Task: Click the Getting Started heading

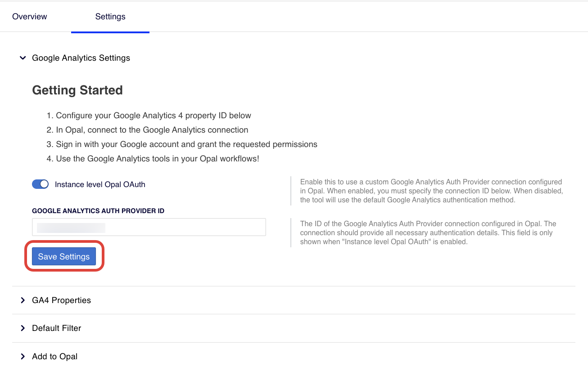Action: pos(77,90)
